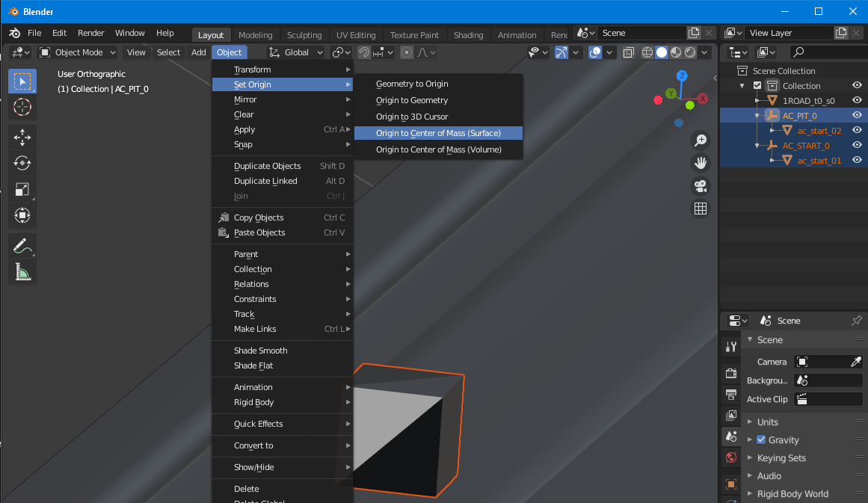Viewport: 868px width, 503px height.
Task: Hide AC_START_0 via eye icon
Action: 857,145
